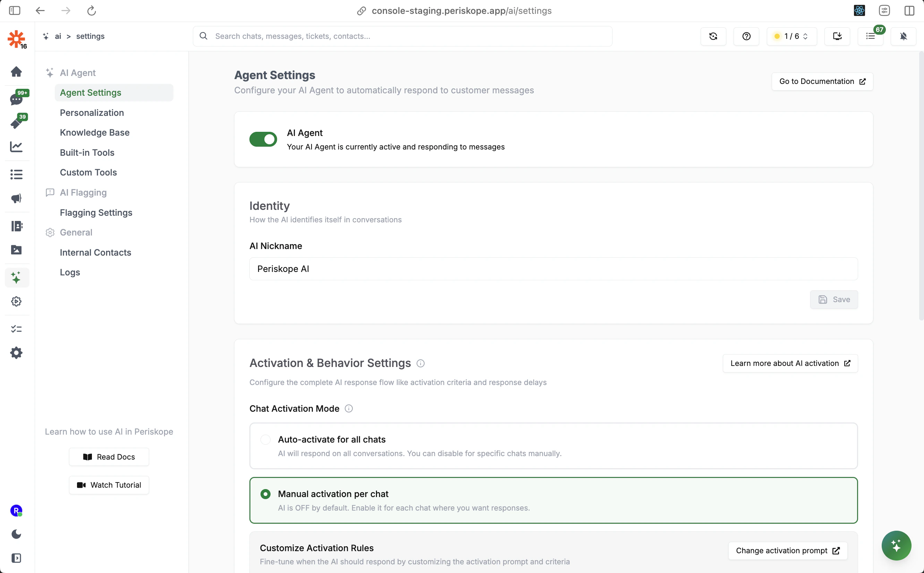Image resolution: width=924 pixels, height=573 pixels.
Task: Expand the collapsed sidebar arrow icon
Action: click(x=16, y=558)
